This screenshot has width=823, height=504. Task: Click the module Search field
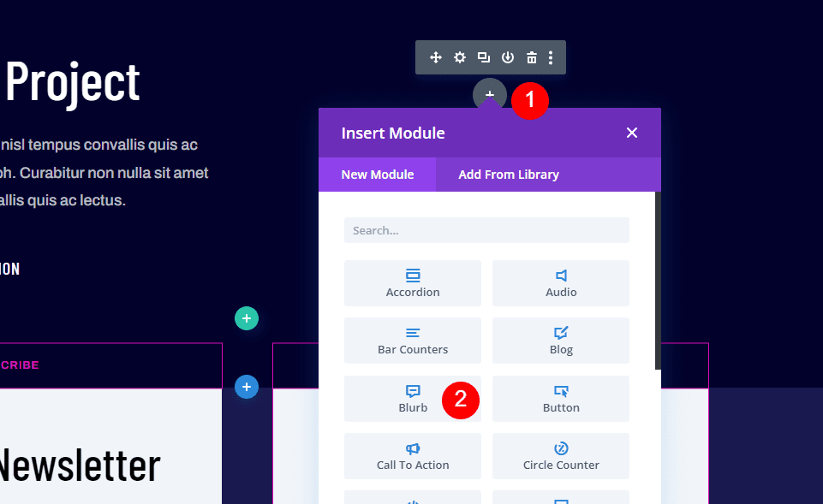click(x=486, y=229)
